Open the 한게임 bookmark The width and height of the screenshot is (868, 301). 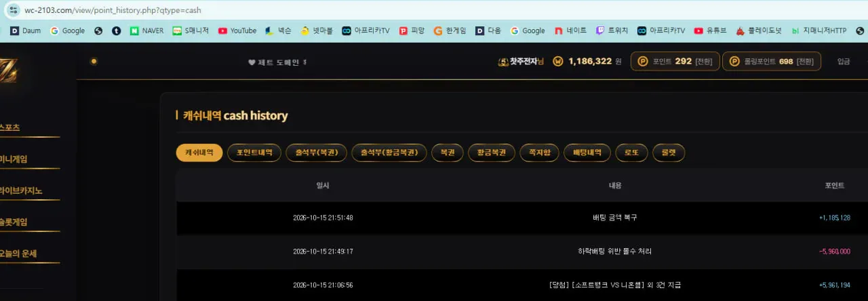click(x=450, y=31)
